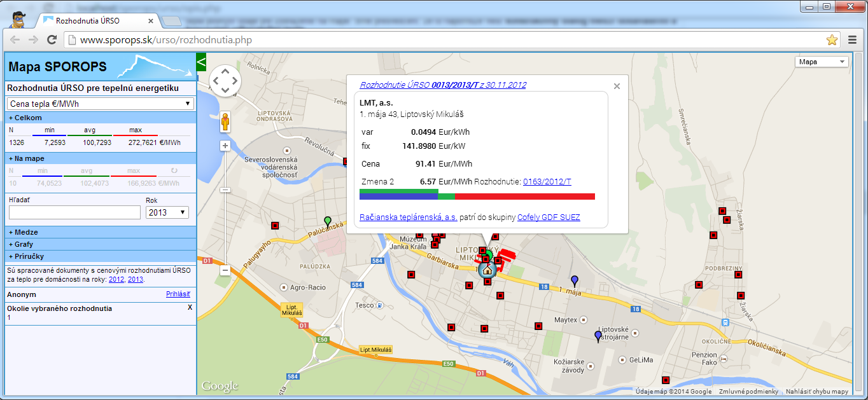Expand the Príručky section

[101, 256]
